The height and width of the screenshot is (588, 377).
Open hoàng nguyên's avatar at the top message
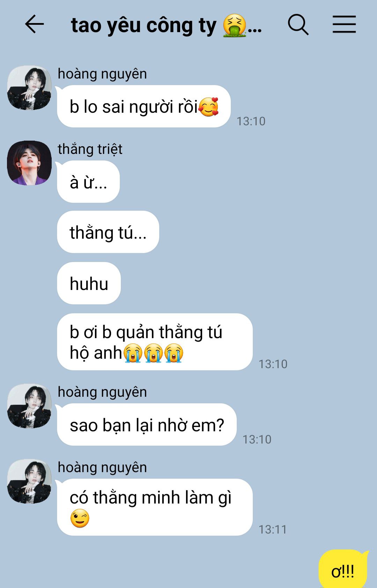coord(29,88)
